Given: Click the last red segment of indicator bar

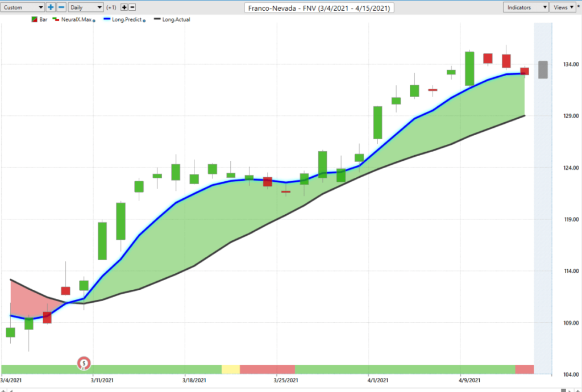Looking at the screenshot, I should (525, 369).
